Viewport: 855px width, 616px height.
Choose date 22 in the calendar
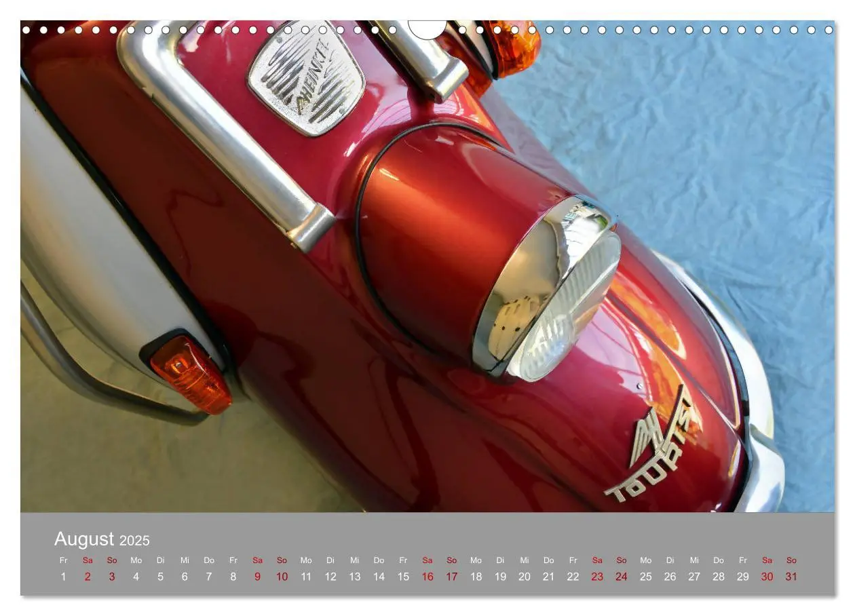(573, 577)
